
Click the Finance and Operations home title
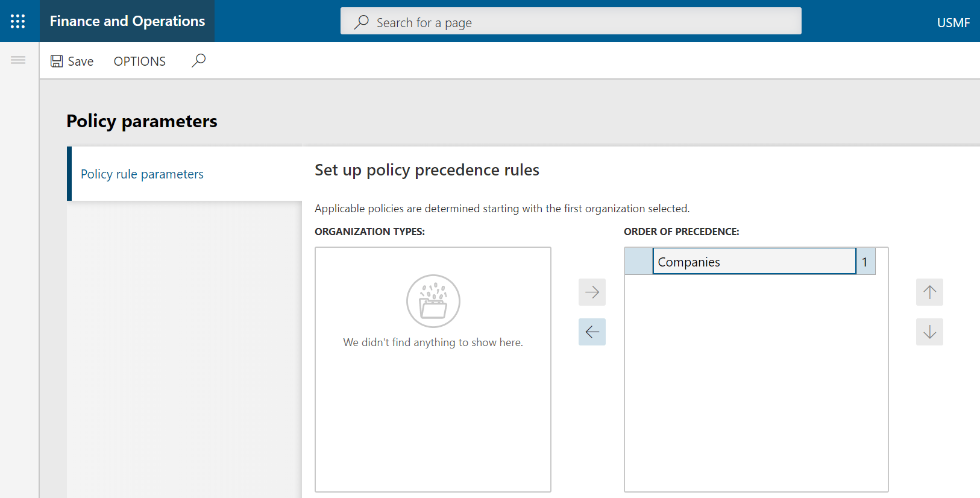point(127,22)
